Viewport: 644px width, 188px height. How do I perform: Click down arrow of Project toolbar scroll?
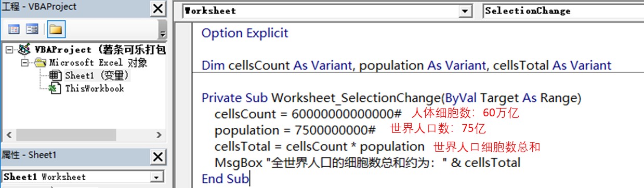tap(163, 34)
